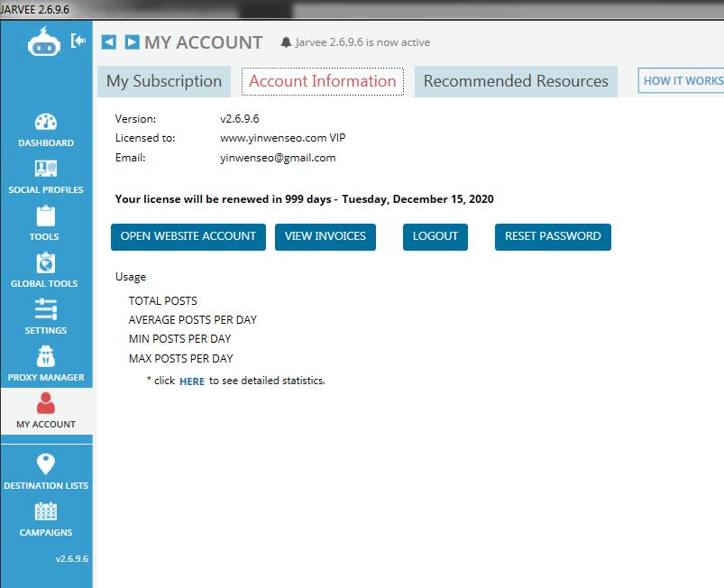
Task: Click the Usage section label
Action: coord(131,277)
